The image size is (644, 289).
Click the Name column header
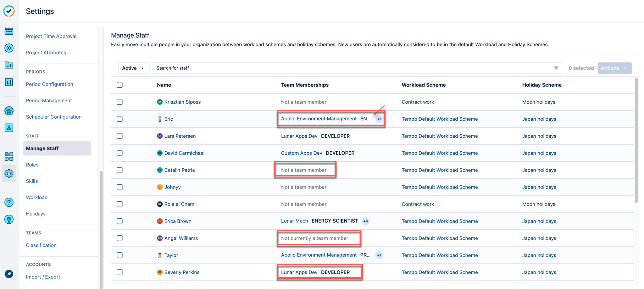click(164, 85)
